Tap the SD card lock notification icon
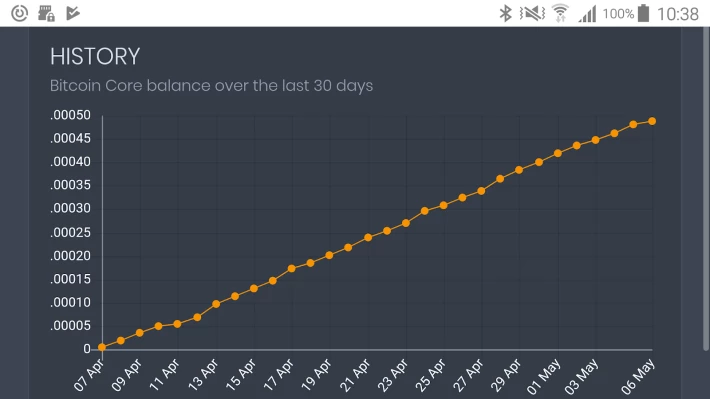 [x=46, y=13]
